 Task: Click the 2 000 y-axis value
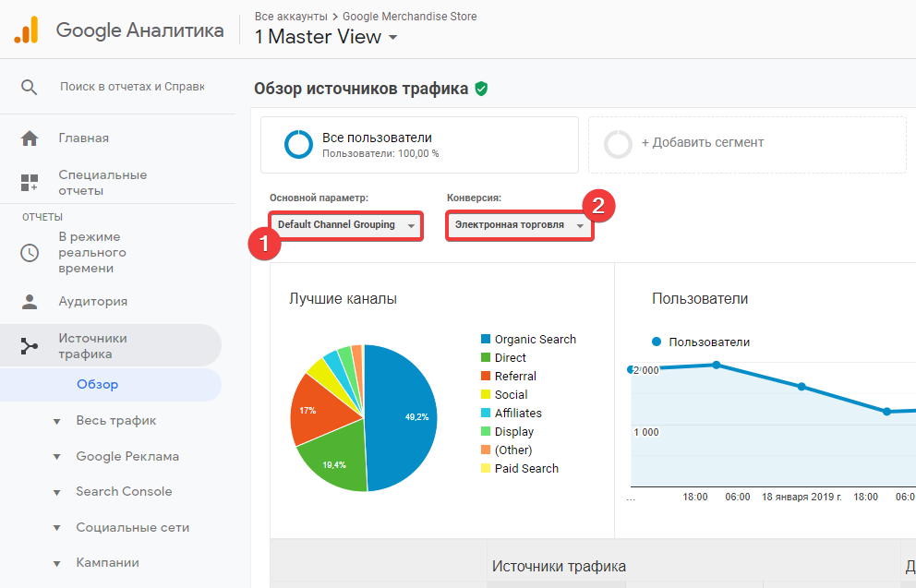(646, 370)
